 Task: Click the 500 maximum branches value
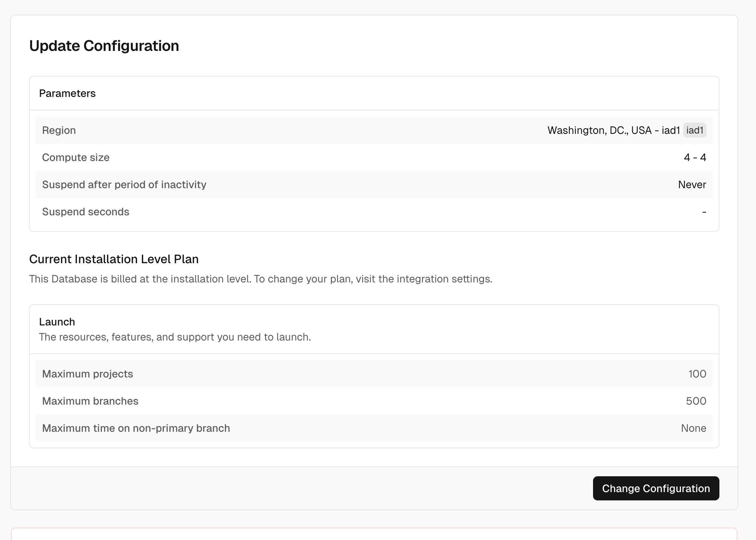(696, 401)
